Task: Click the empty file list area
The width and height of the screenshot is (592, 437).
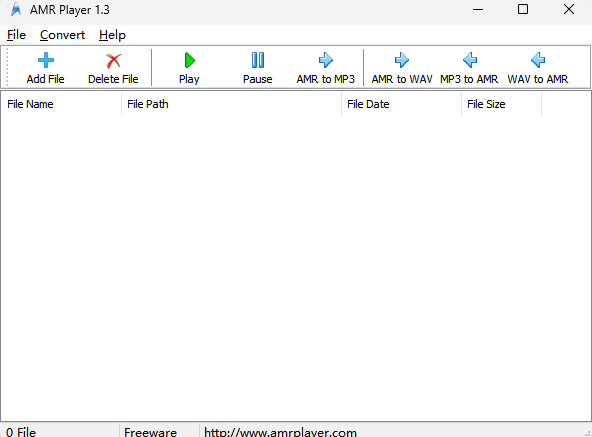Action: (296, 268)
